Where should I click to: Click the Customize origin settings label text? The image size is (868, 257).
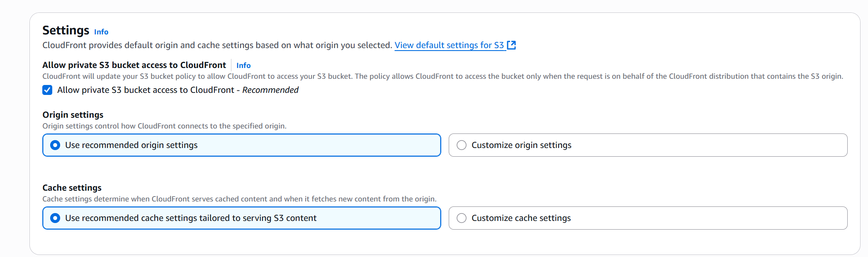coord(521,145)
